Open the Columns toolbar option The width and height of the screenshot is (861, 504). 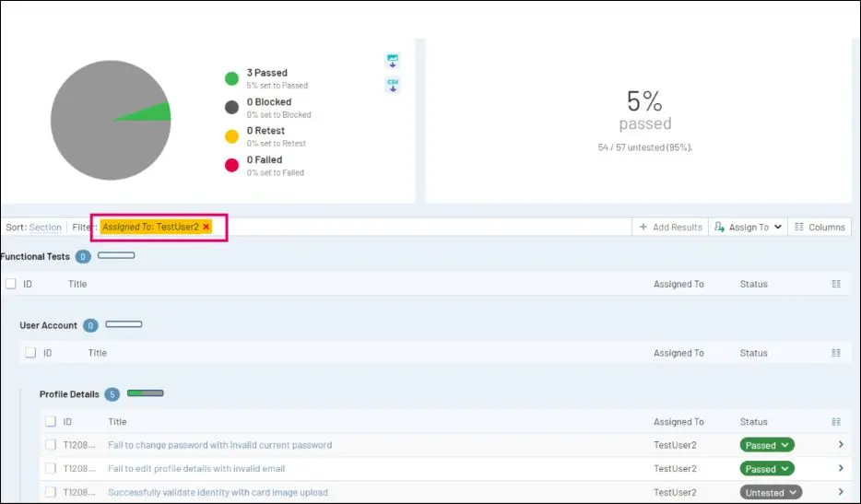click(820, 227)
